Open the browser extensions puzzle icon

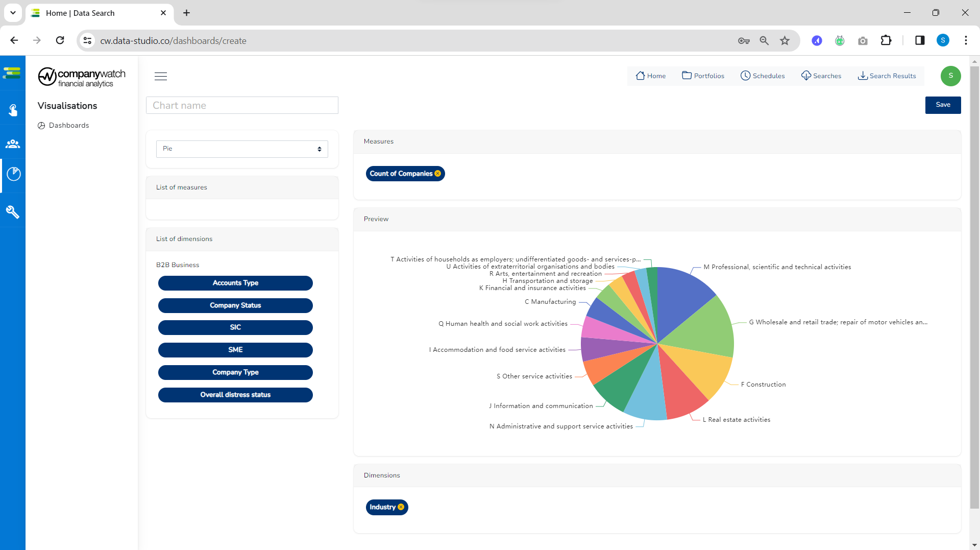887,40
